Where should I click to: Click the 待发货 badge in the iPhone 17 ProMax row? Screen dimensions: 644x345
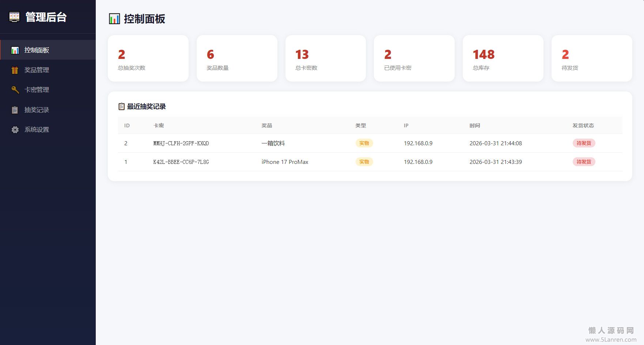(x=584, y=162)
